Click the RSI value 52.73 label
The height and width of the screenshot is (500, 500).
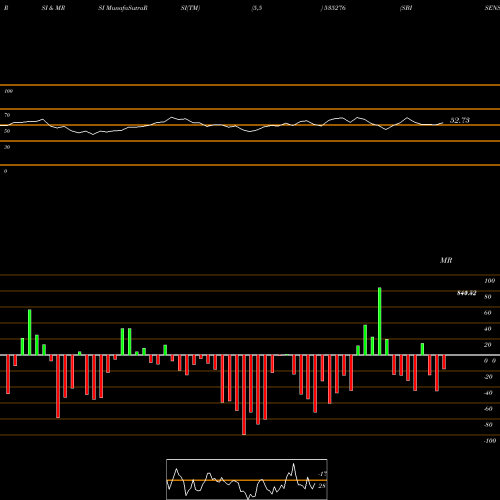pyautogui.click(x=460, y=120)
